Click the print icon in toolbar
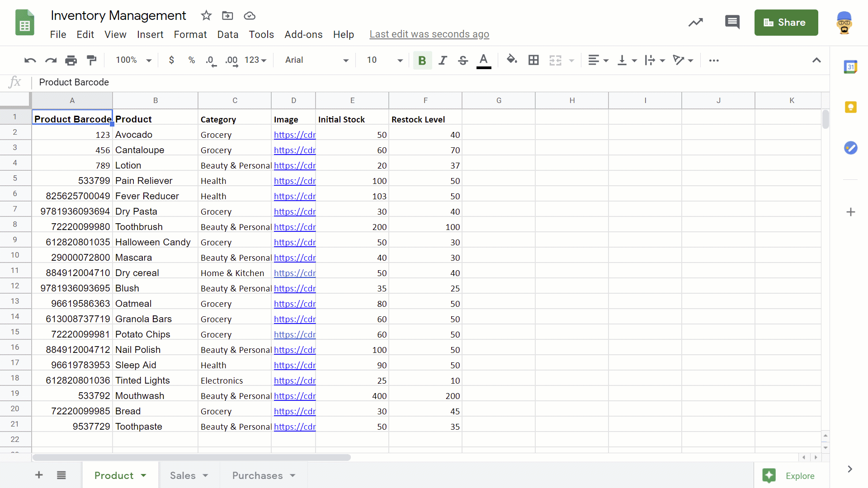Image resolution: width=868 pixels, height=488 pixels. tap(71, 60)
